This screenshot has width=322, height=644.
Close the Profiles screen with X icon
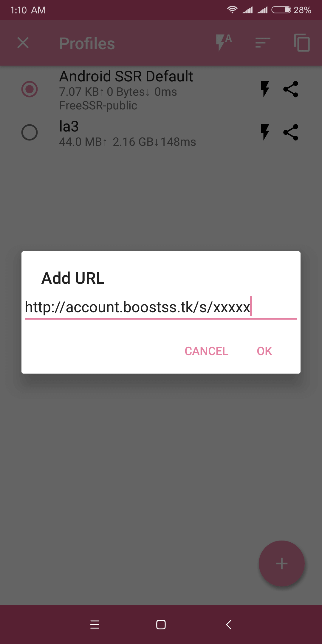(x=23, y=43)
